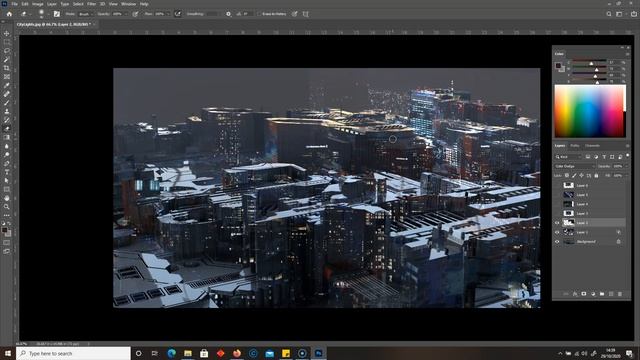
Task: Click inside the color spectrum picker
Action: tap(590, 111)
